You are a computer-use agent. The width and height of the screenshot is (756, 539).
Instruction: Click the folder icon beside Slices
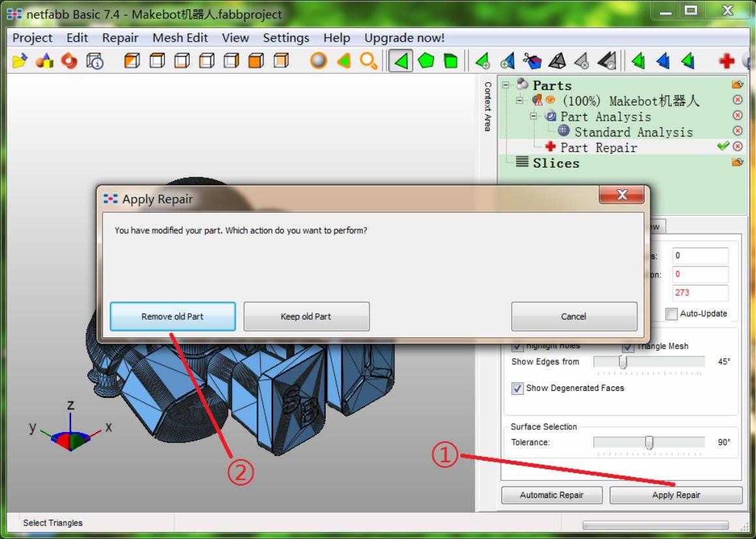(737, 162)
